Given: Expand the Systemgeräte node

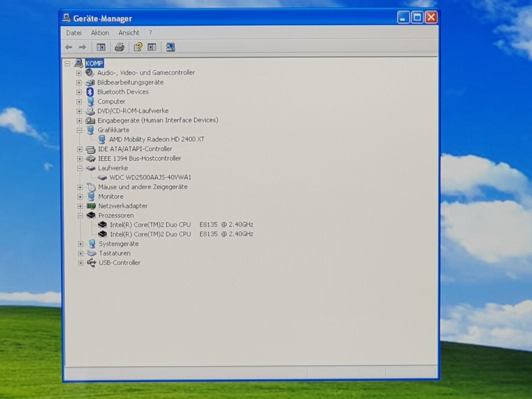Looking at the screenshot, I should pyautogui.click(x=80, y=244).
